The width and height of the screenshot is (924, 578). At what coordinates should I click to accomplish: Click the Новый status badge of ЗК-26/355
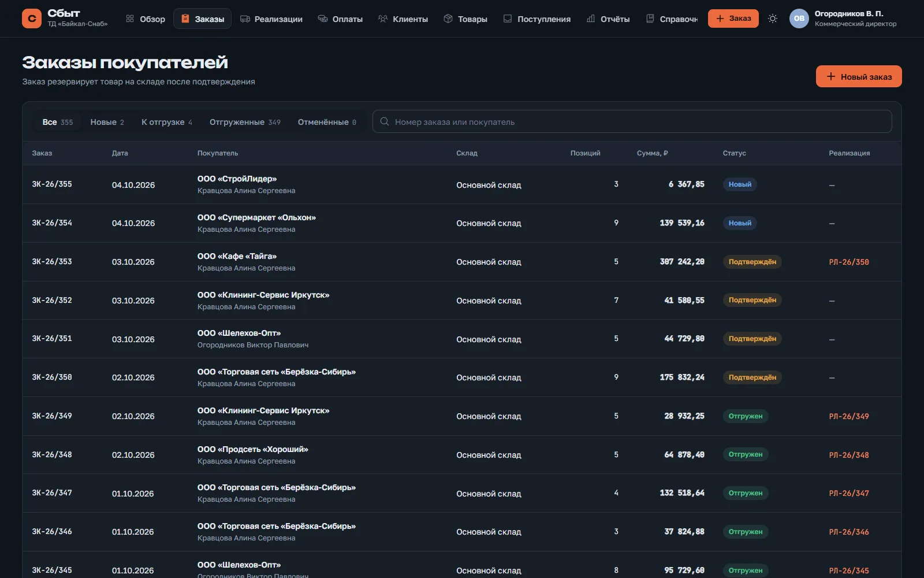pos(740,184)
